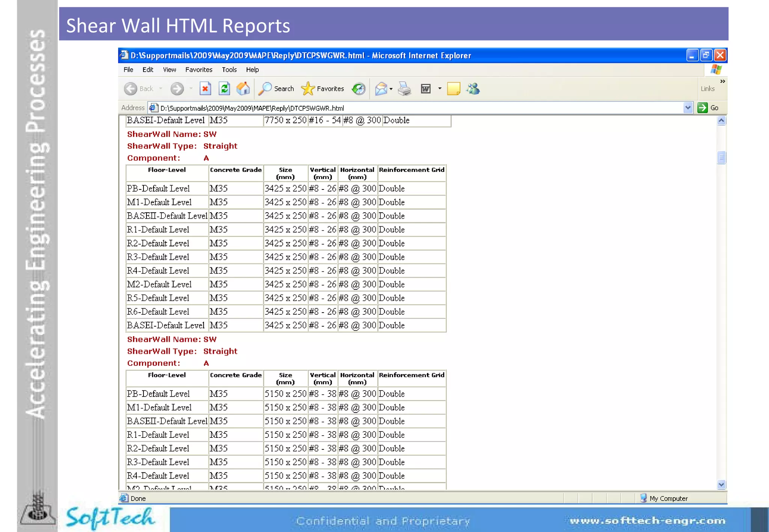Go to Home page icon
769x532 pixels.
coord(243,89)
